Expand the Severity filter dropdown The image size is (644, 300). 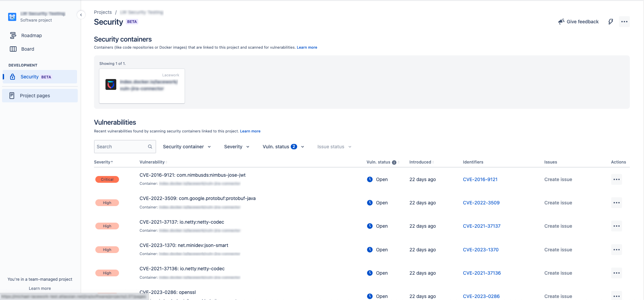coord(237,147)
